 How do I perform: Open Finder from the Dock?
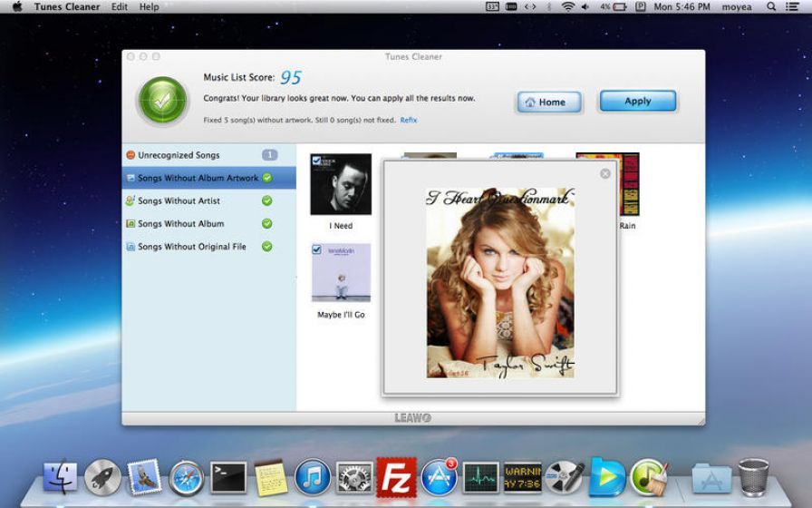click(x=61, y=477)
